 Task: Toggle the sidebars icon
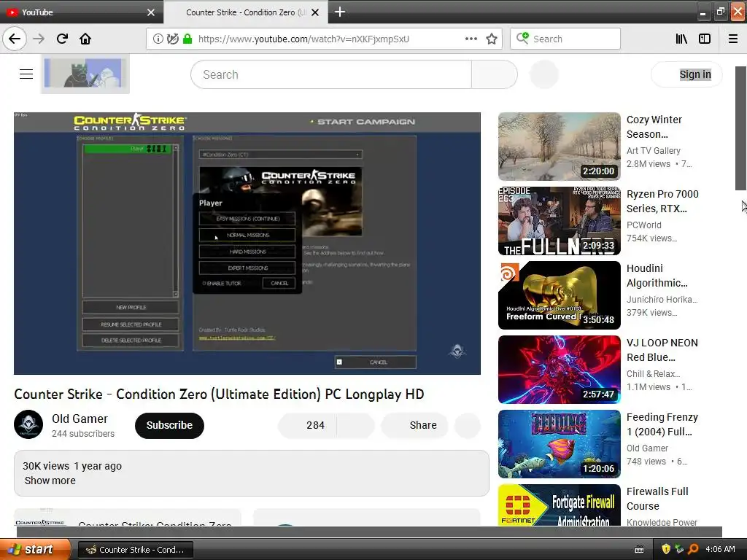tap(705, 39)
